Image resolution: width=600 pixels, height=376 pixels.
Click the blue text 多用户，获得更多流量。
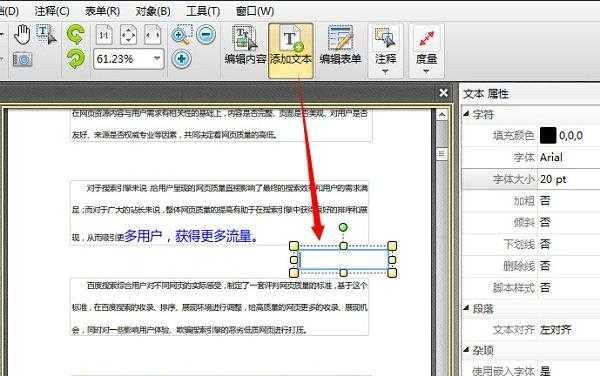191,236
